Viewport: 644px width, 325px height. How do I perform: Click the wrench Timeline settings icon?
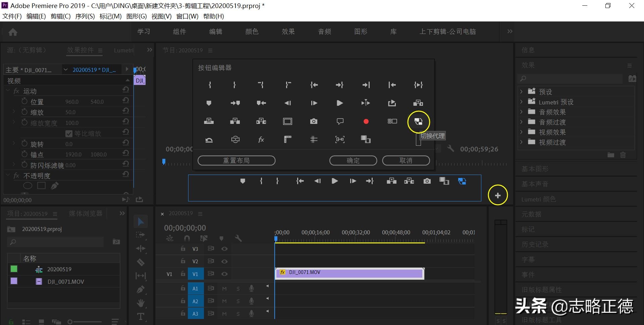coord(238,238)
